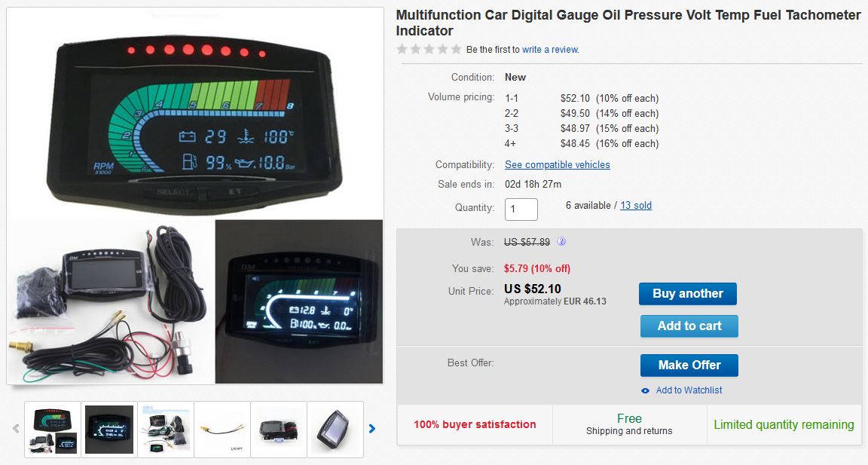Screen dimensions: 868x465
Task: Click the eye icon beside Add to Watchlist
Action: (645, 390)
